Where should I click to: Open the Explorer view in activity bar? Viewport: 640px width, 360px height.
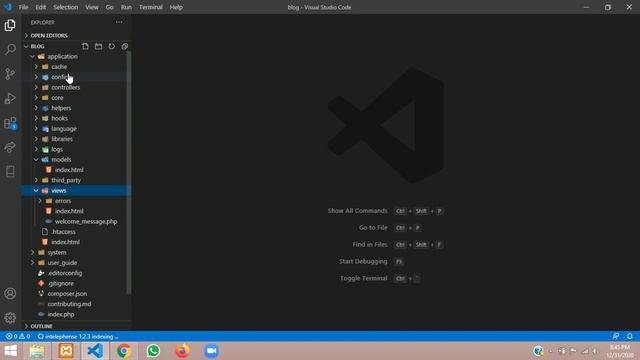pos(10,25)
